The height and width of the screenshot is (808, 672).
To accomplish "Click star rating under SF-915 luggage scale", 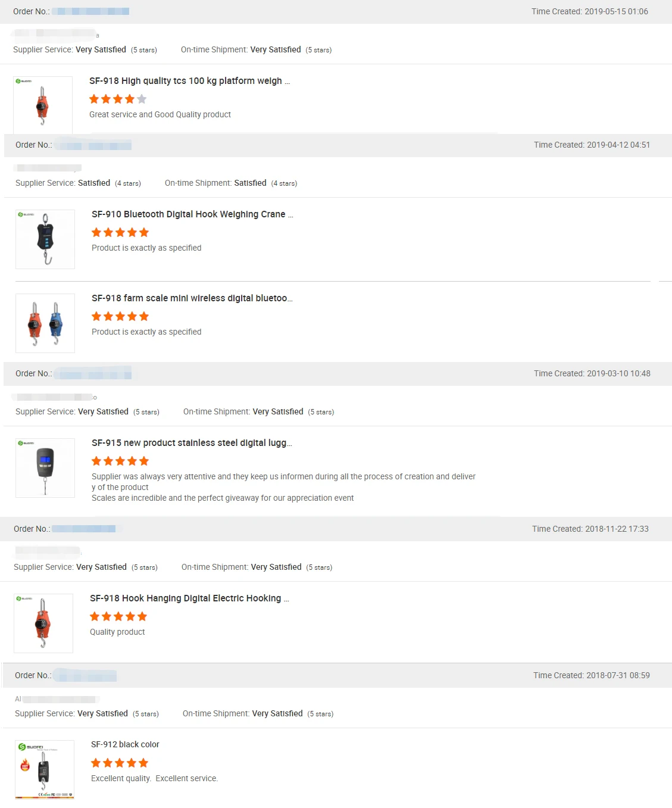I will 120,461.
